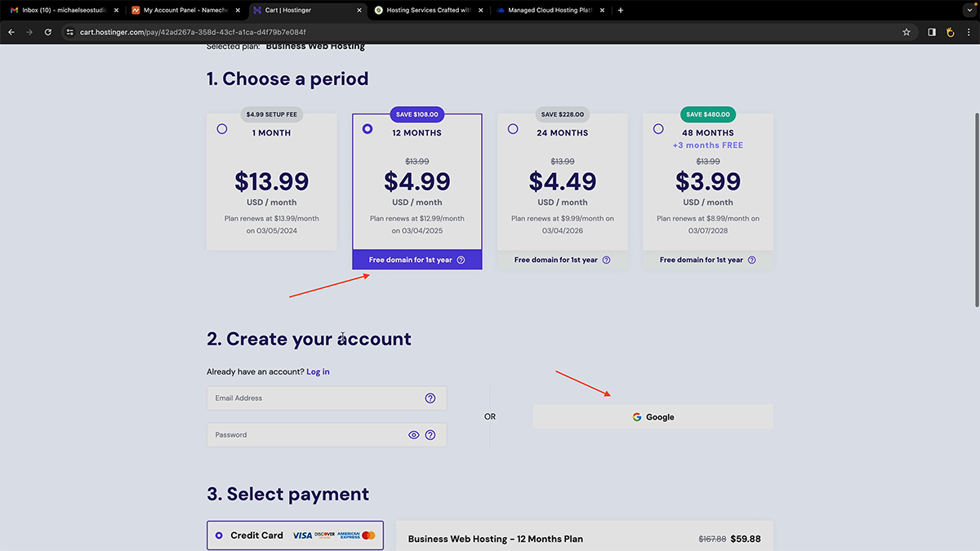Sign up with the Google button

(x=653, y=417)
